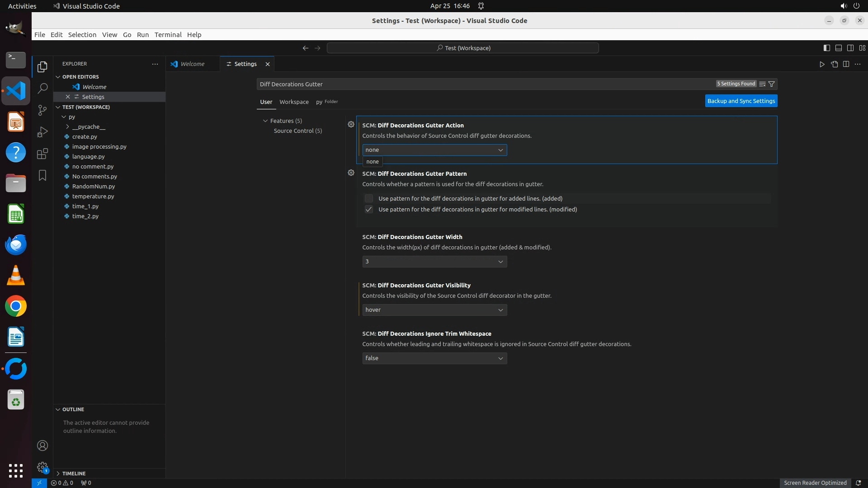The width and height of the screenshot is (868, 488).
Task: Open the Source Control view icon
Action: click(x=42, y=110)
